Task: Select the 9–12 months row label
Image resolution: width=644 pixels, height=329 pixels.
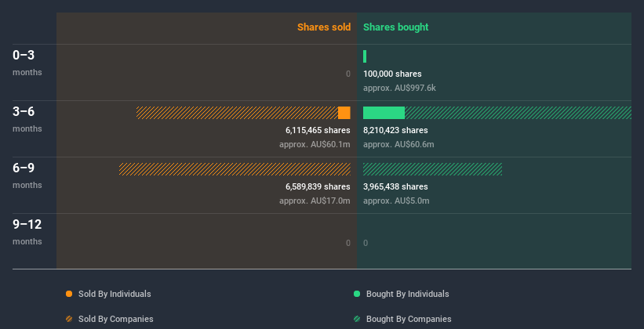Action: point(27,232)
